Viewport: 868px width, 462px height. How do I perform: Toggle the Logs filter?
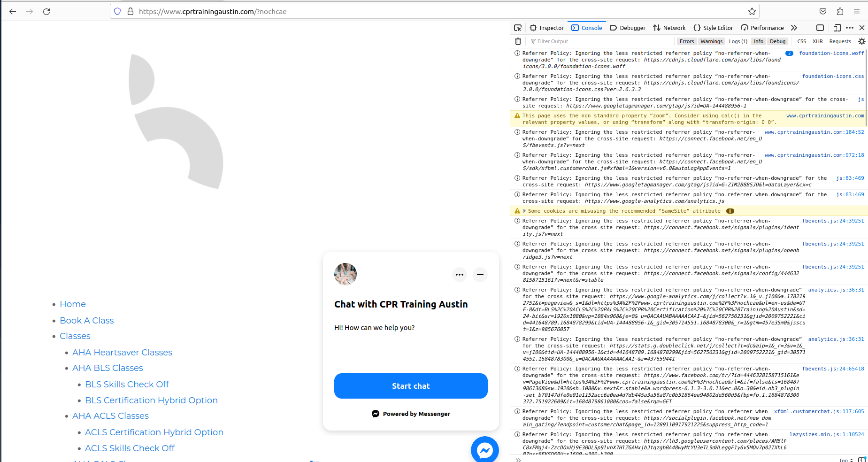[x=738, y=41]
